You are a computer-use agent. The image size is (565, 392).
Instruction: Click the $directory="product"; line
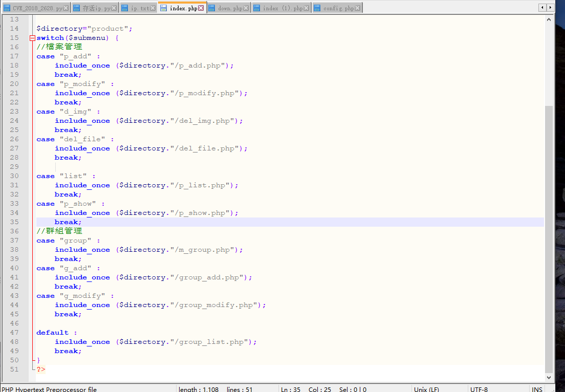pos(84,29)
